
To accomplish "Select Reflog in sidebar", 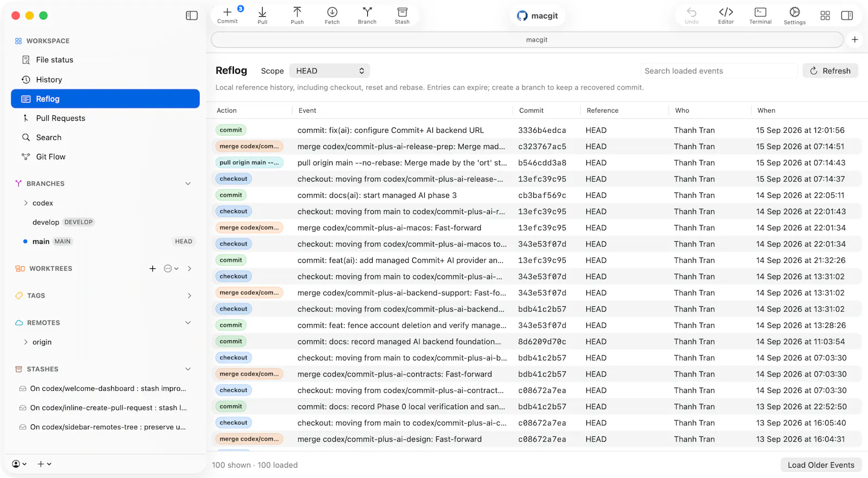I will [x=105, y=99].
